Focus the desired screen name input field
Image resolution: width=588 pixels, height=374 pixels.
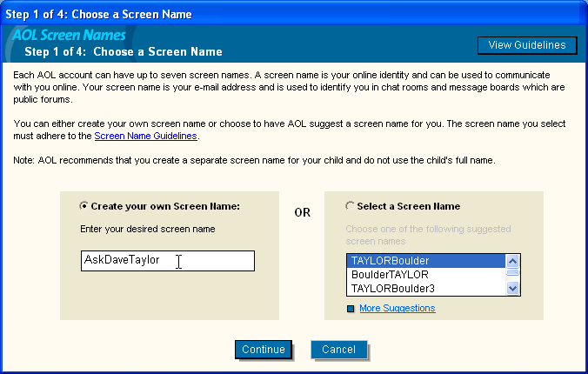tap(168, 261)
